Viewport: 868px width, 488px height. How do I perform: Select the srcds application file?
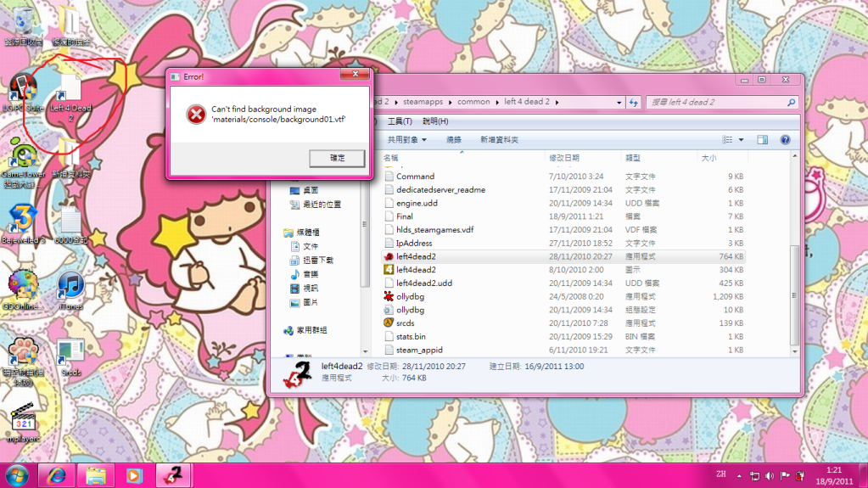pyautogui.click(x=405, y=323)
